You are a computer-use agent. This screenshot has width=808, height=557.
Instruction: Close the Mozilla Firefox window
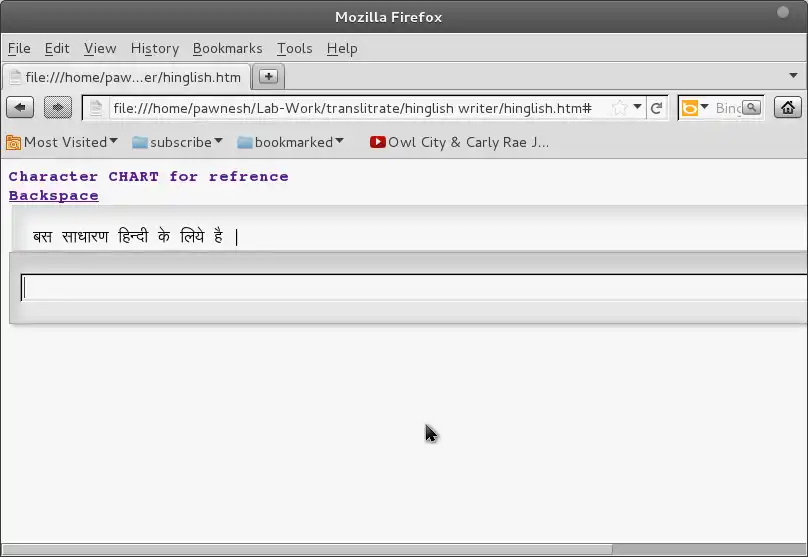783,12
